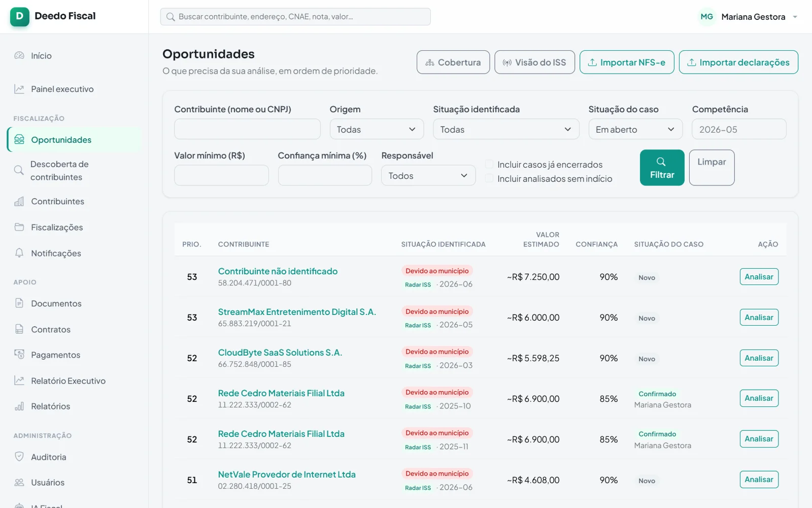Click the MG user avatar
Screen dimensions: 812x508
coord(706,17)
